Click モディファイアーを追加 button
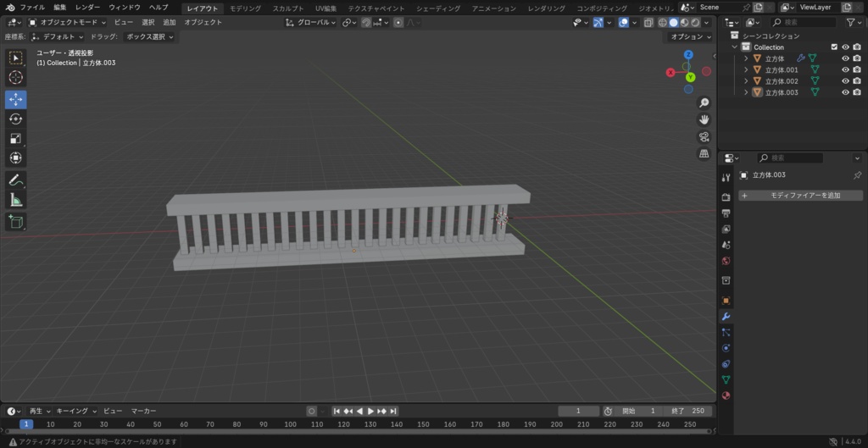The height and width of the screenshot is (448, 868). click(x=801, y=196)
